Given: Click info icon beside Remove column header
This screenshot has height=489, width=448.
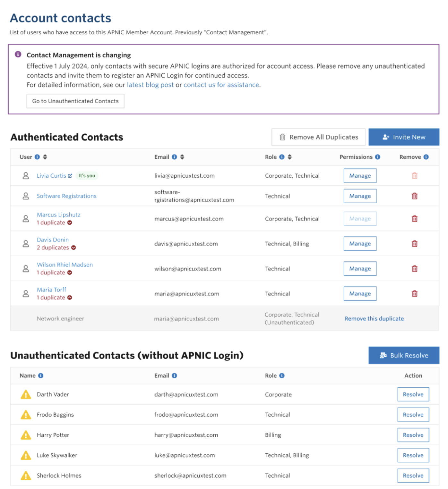Looking at the screenshot, I should coord(426,157).
